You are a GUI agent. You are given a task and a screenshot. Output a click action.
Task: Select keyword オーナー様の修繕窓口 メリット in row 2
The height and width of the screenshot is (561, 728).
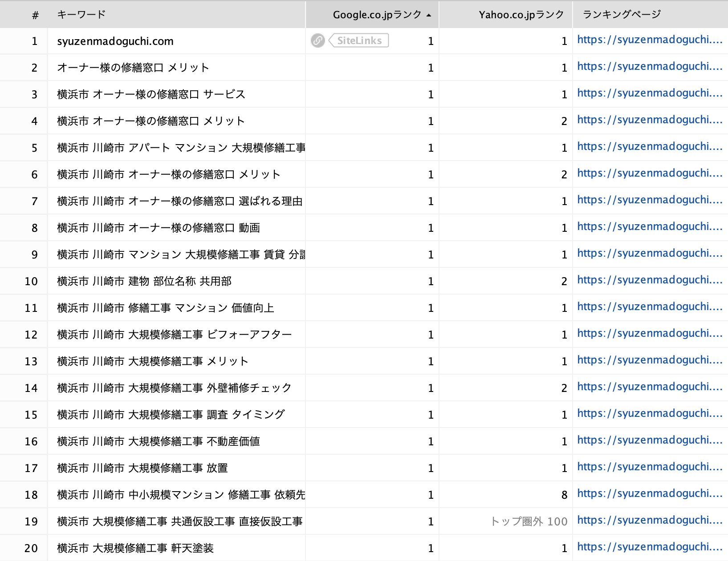point(133,68)
